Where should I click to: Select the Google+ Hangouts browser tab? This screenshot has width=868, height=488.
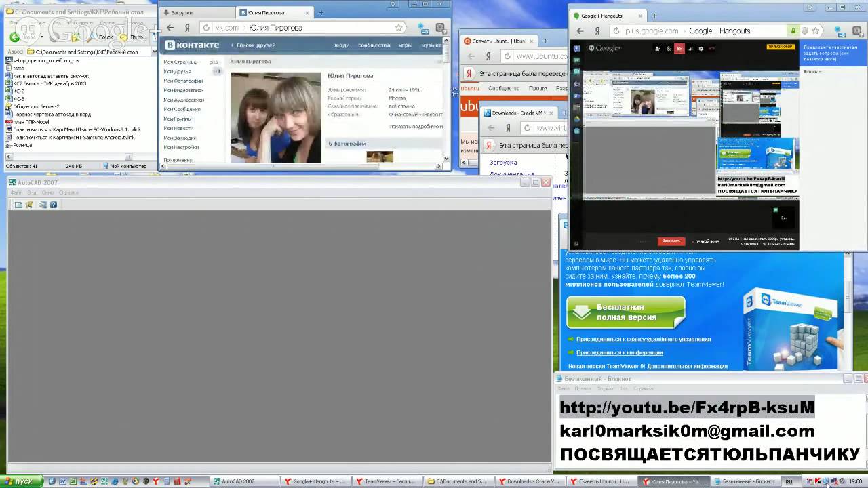point(607,16)
